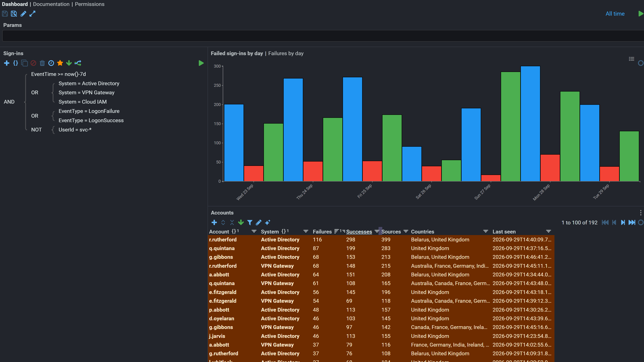Click the orange star favorite icon
644x362 pixels.
(60, 63)
